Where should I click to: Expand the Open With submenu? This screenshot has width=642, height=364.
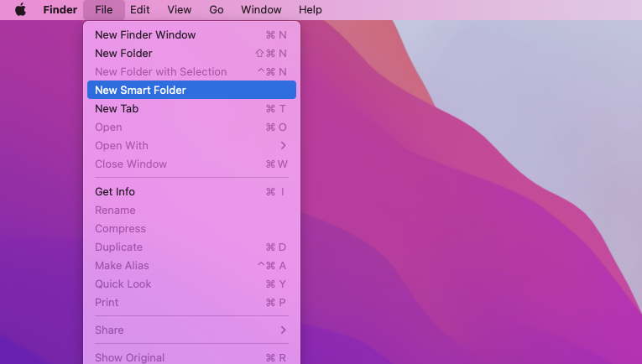point(191,146)
